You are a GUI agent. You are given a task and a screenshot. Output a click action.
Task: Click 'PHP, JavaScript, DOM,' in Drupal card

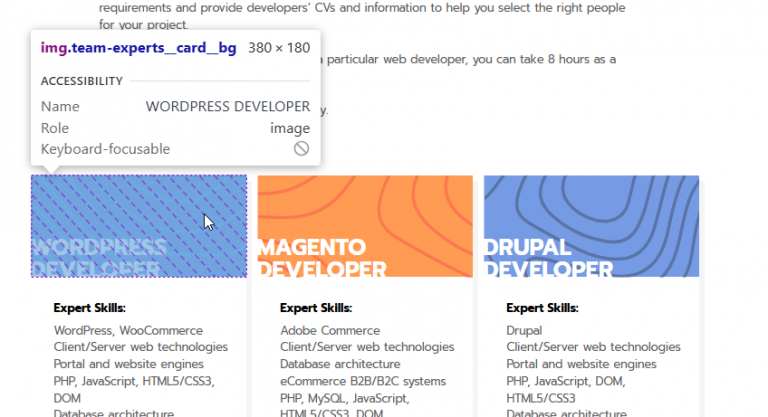point(566,381)
